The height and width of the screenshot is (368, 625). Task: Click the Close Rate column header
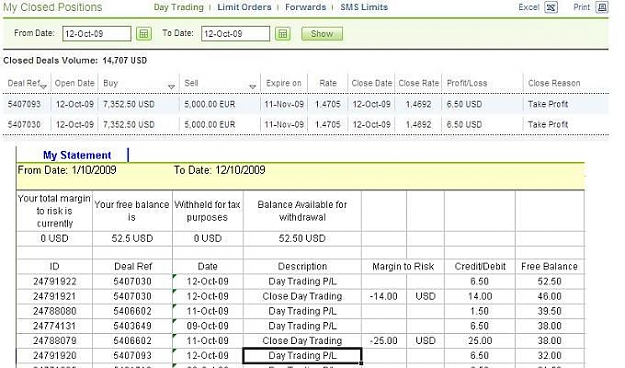coord(419,83)
